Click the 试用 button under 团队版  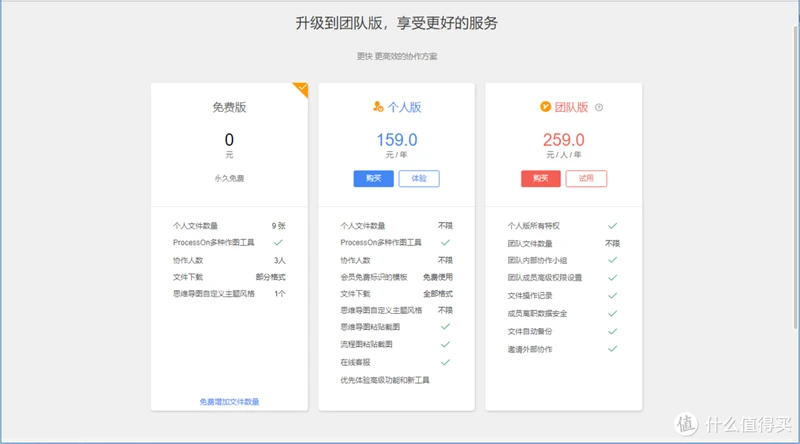(586, 179)
